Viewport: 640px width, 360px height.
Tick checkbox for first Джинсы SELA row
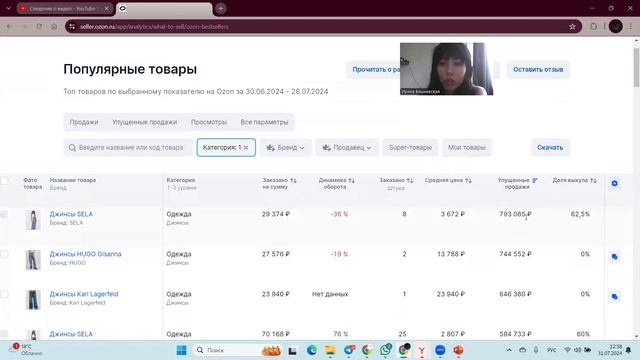[4, 214]
